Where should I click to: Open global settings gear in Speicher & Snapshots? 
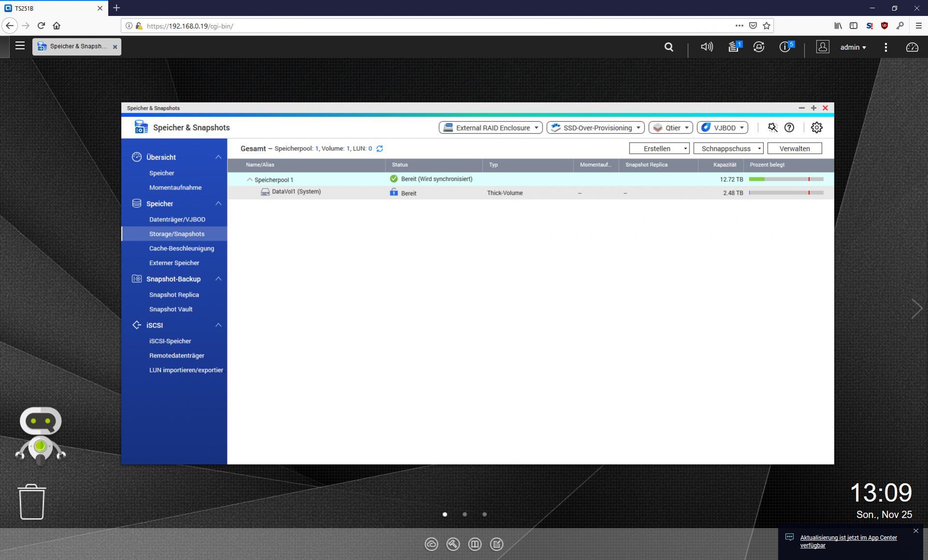(817, 128)
